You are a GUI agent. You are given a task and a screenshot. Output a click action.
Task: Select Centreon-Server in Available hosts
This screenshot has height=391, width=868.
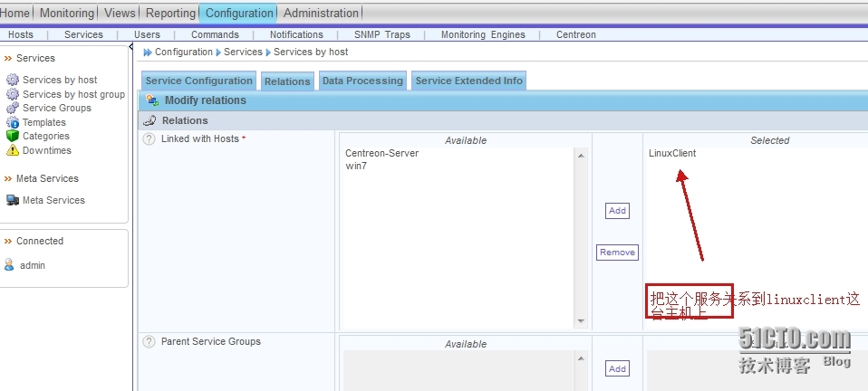382,153
